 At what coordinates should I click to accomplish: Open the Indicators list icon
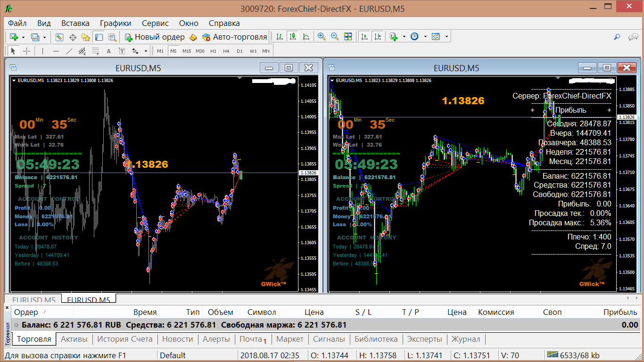tap(393, 37)
